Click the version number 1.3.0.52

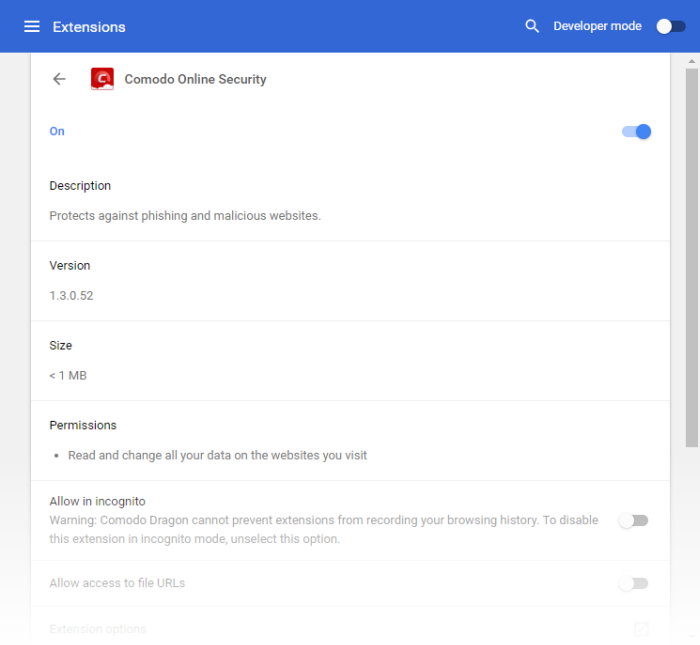pyautogui.click(x=71, y=295)
